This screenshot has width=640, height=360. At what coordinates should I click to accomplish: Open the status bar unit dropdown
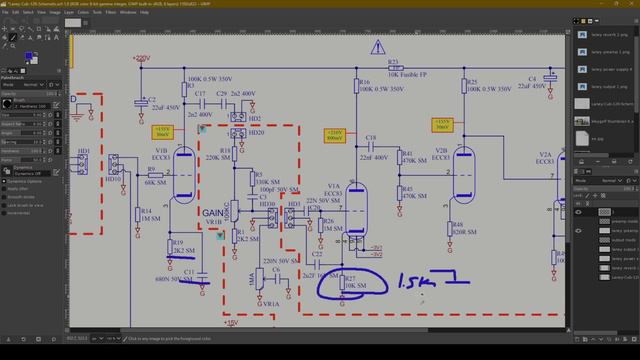98,339
